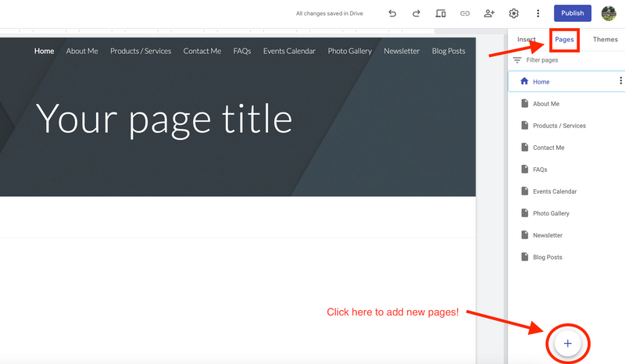Click Products / Services in site navigation
The height and width of the screenshot is (364, 625).
(x=141, y=51)
